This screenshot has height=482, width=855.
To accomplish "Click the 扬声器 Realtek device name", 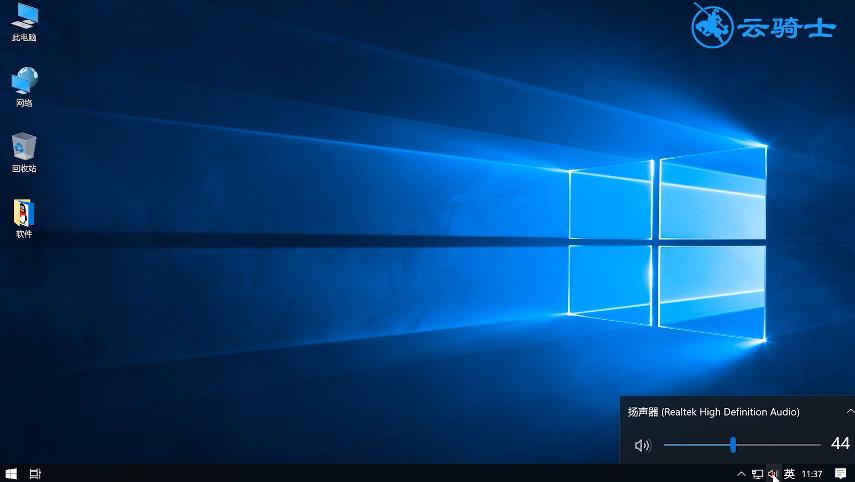I will [713, 412].
